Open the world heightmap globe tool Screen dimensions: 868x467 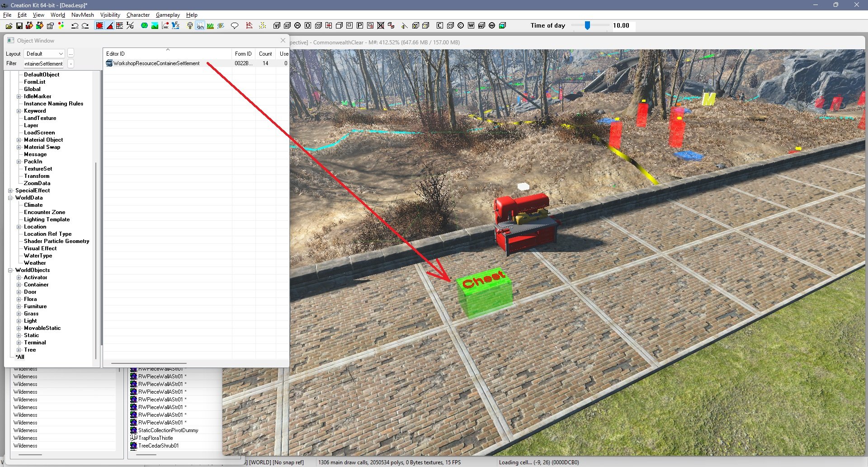tap(144, 26)
